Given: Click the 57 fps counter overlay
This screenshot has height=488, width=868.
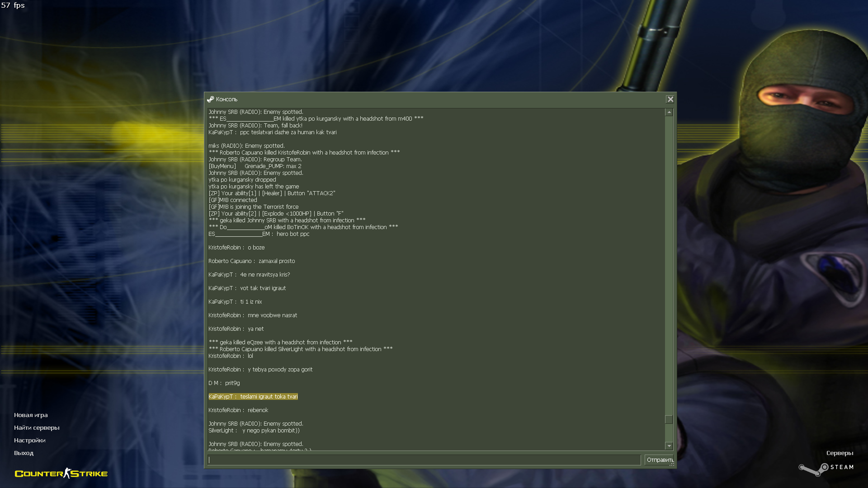Looking at the screenshot, I should [13, 5].
